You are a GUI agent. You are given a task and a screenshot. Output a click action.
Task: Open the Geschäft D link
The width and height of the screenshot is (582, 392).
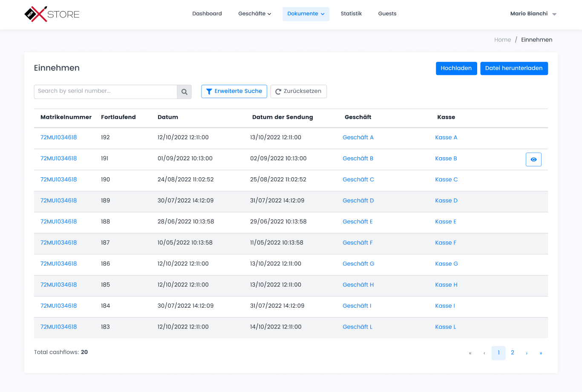coord(358,201)
